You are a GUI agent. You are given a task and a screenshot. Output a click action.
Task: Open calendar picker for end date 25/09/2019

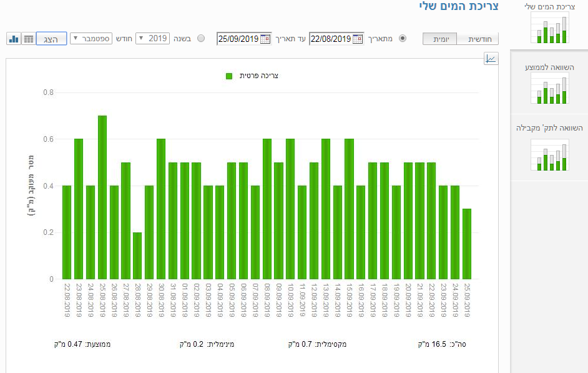265,39
